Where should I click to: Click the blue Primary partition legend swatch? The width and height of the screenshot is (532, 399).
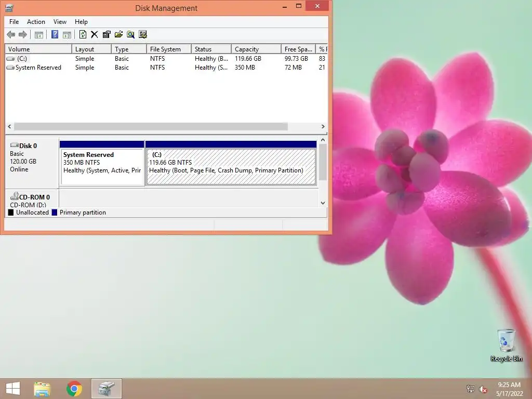point(54,212)
